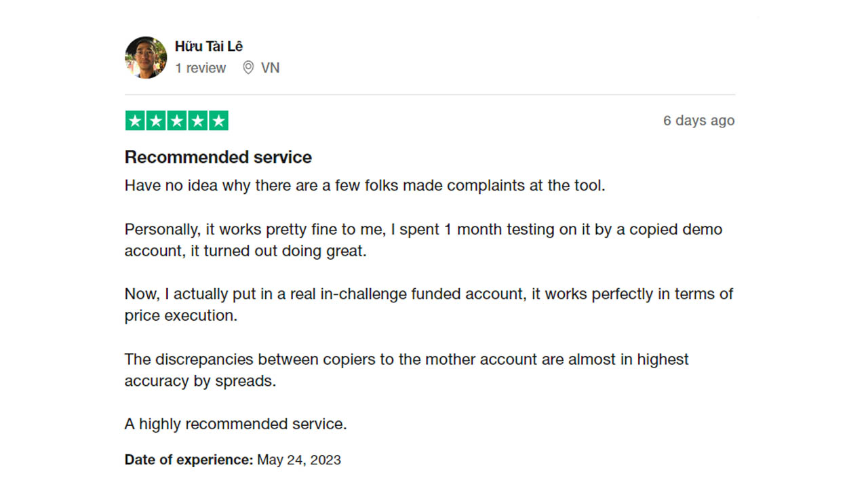The width and height of the screenshot is (868, 495).
Task: Click the second green rating star
Action: [156, 121]
